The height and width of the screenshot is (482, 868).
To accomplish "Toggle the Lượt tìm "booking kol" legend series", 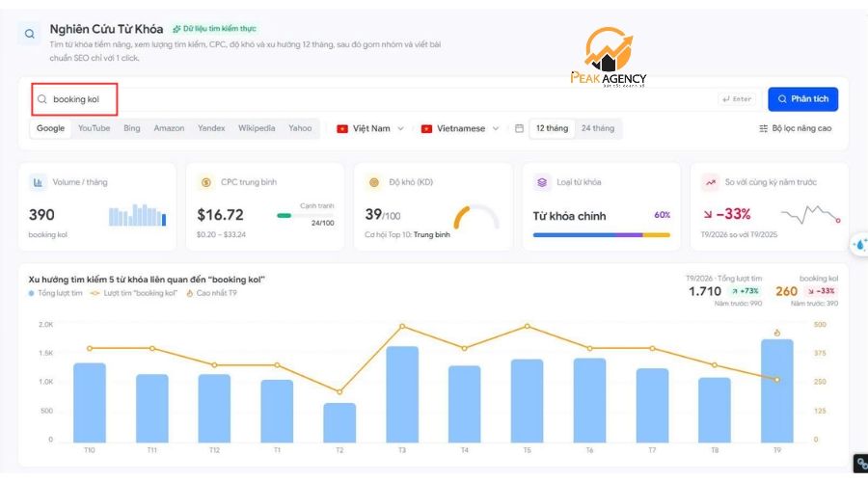I will tap(134, 293).
